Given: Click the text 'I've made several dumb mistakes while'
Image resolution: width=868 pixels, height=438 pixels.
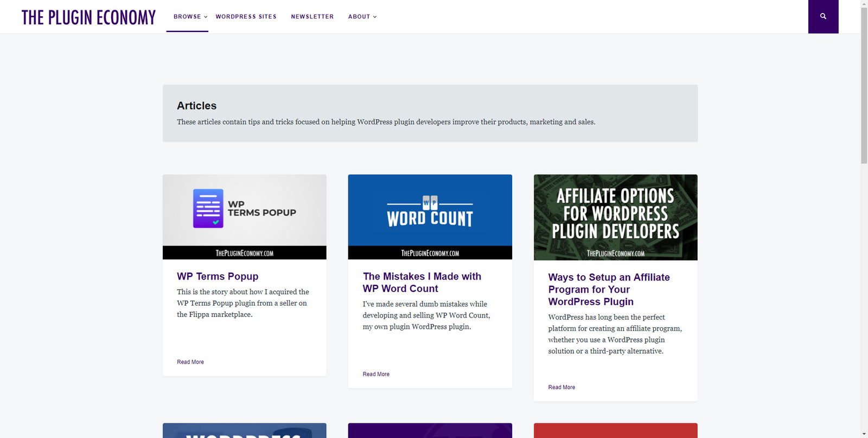Looking at the screenshot, I should pos(425,304).
